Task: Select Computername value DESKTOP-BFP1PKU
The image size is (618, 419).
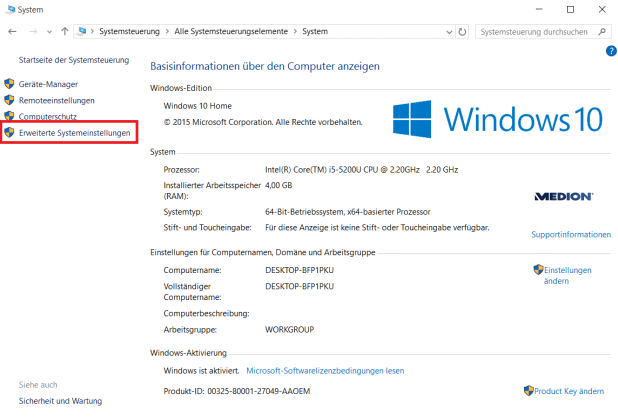Action: (300, 270)
